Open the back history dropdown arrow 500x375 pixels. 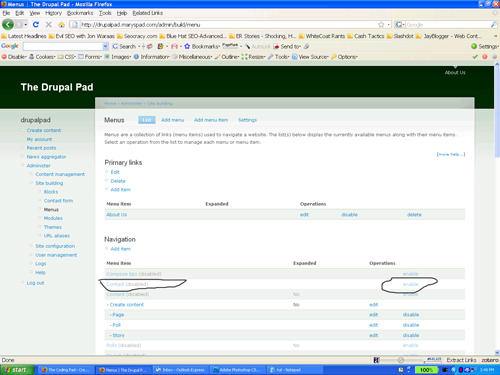pyautogui.click(x=26, y=25)
